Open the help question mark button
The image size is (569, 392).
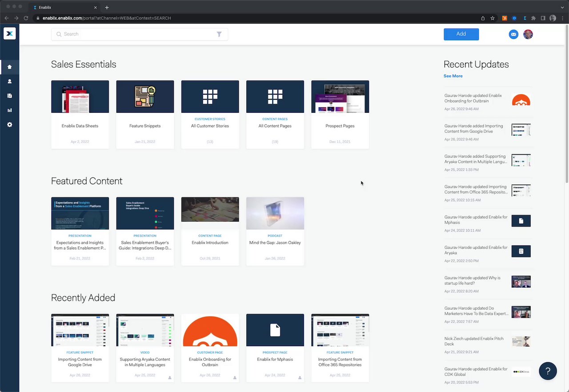click(x=548, y=371)
